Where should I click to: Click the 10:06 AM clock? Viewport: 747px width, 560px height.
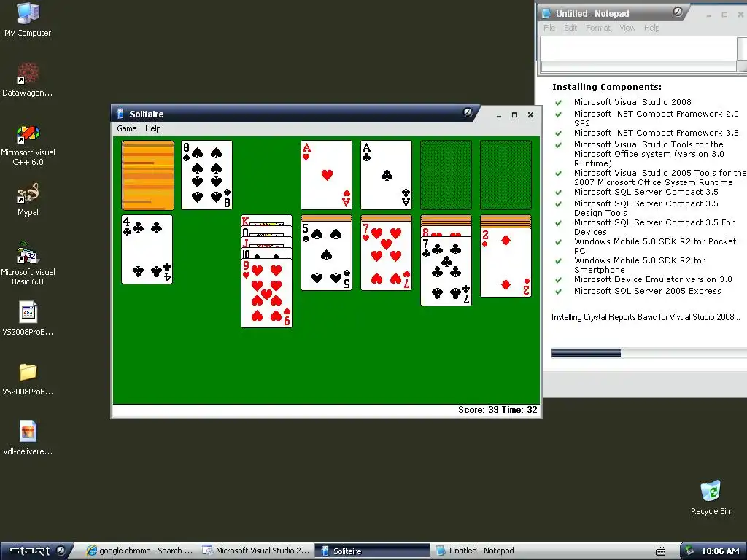pos(720,551)
